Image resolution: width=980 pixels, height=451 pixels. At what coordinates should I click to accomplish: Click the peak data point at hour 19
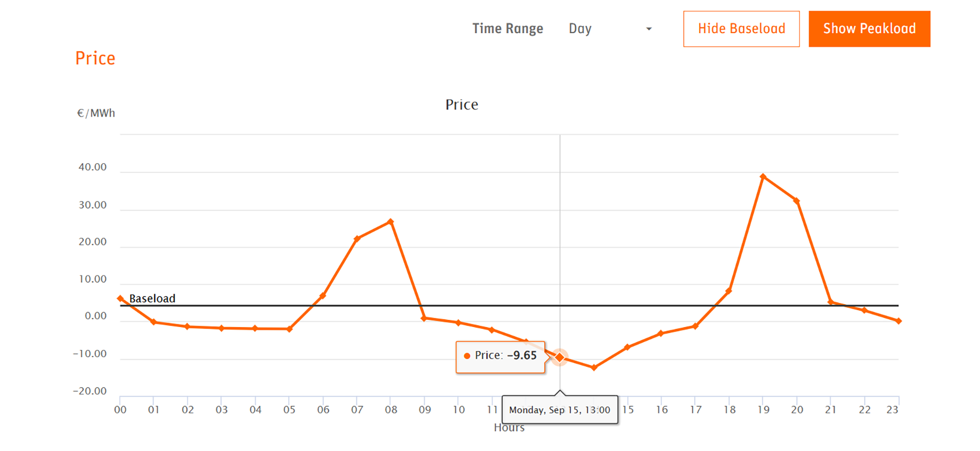tap(763, 177)
